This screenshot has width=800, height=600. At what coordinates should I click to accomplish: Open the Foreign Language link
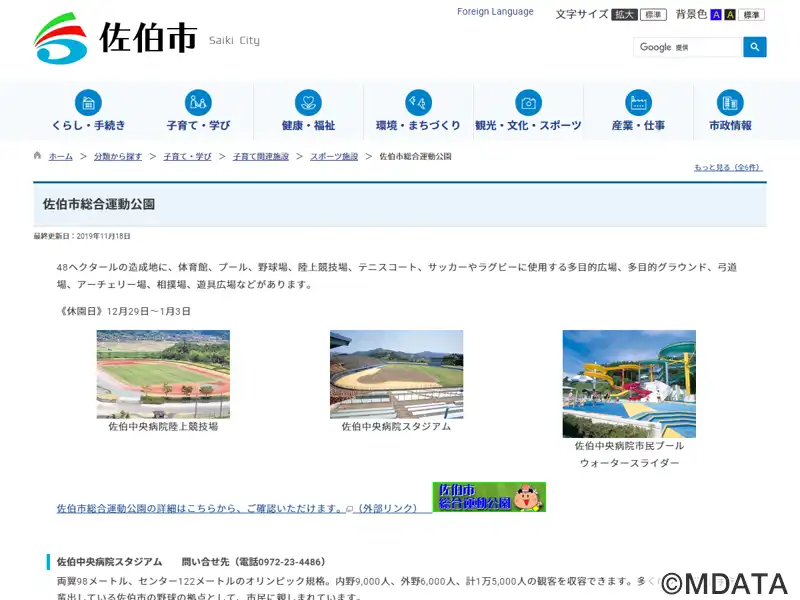[495, 12]
